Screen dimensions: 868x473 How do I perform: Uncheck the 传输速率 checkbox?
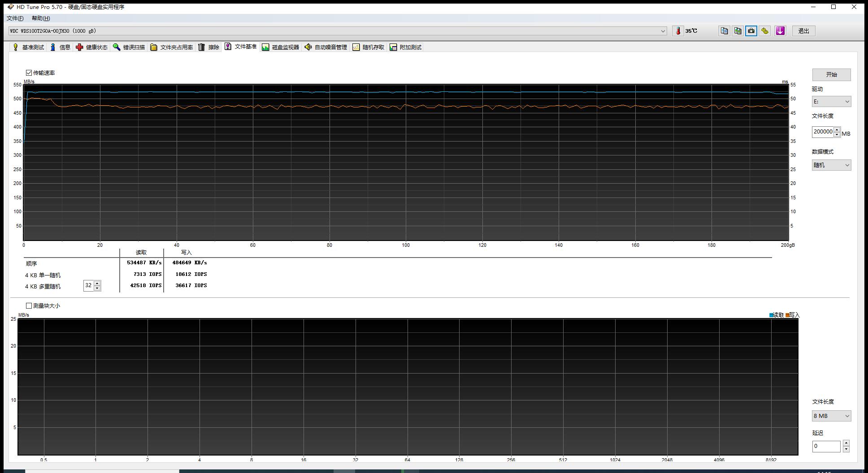point(29,73)
